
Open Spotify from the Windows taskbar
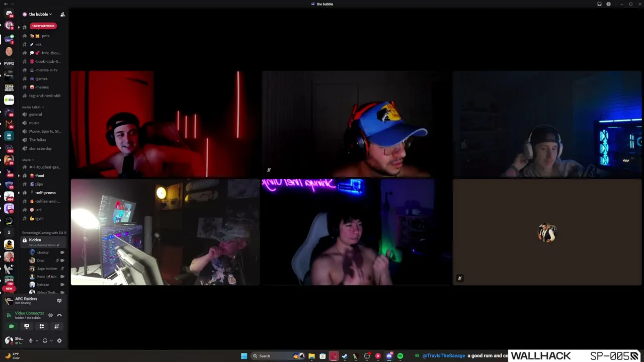click(400, 356)
